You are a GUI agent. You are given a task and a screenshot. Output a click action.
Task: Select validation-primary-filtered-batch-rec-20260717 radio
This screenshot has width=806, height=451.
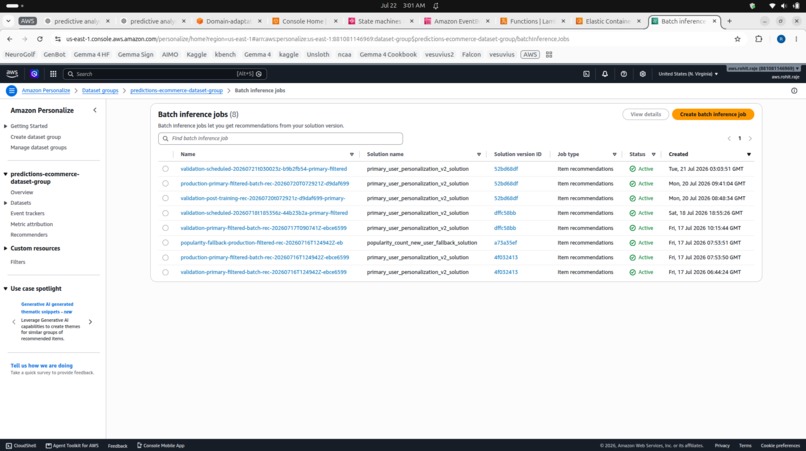(165, 228)
